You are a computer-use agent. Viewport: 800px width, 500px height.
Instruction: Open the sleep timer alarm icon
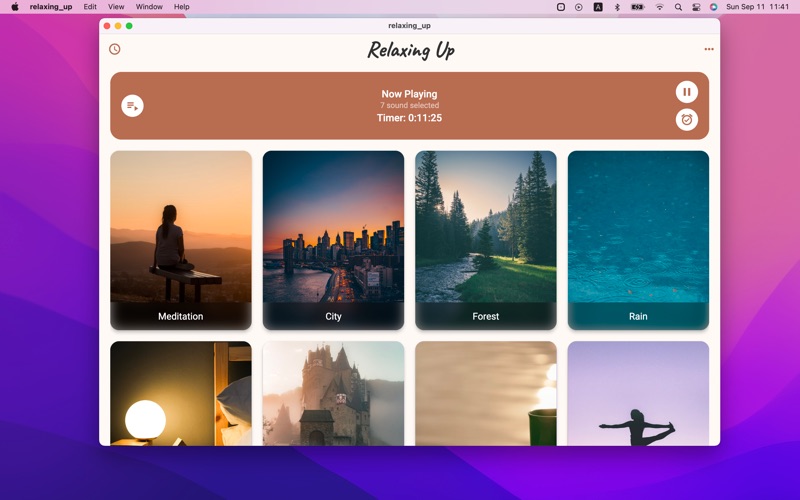(687, 120)
